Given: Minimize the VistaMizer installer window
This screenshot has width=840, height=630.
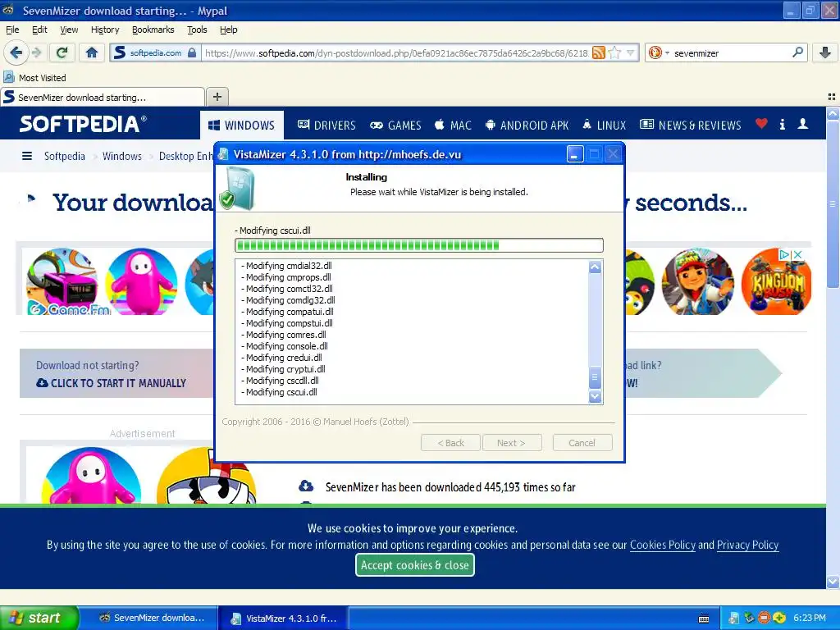Looking at the screenshot, I should [x=575, y=155].
